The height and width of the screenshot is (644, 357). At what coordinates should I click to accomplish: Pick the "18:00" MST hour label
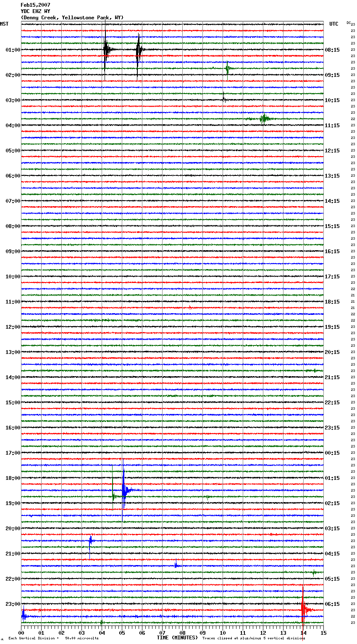tap(13, 478)
